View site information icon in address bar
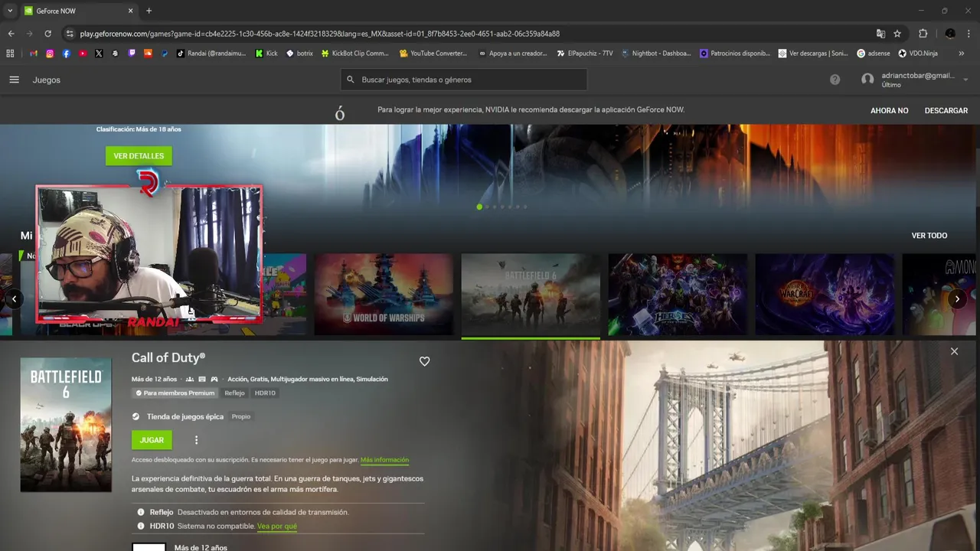980x551 pixels. point(70,34)
